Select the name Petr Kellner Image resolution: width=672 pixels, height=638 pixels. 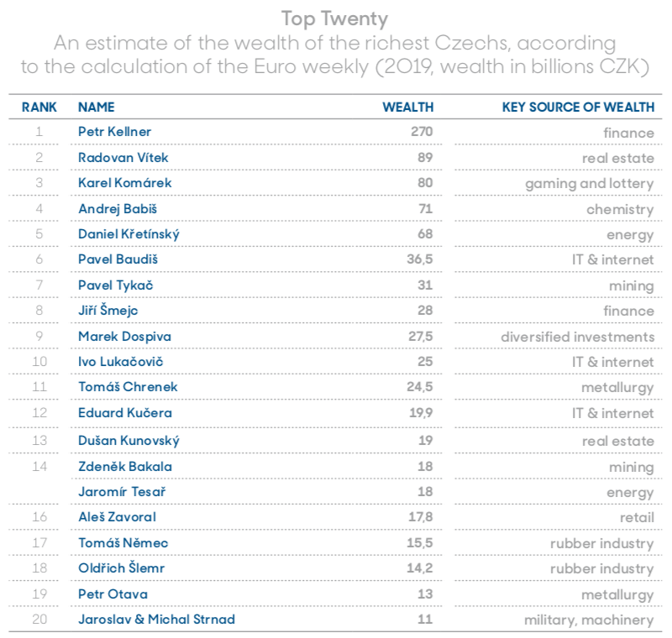pyautogui.click(x=114, y=132)
